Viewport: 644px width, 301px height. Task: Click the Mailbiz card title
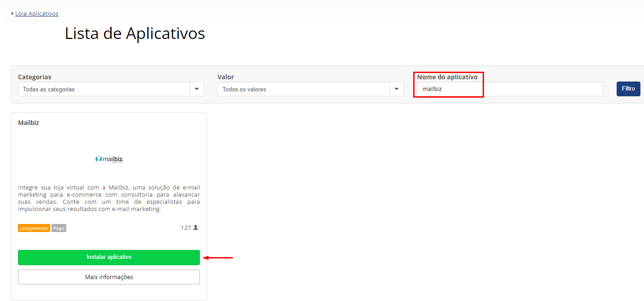point(29,123)
